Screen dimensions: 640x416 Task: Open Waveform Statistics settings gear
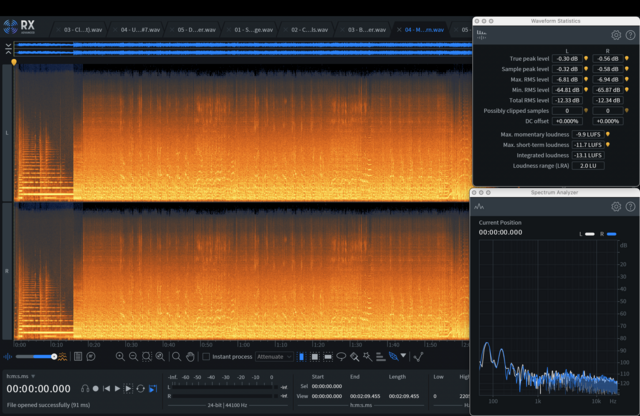(616, 35)
